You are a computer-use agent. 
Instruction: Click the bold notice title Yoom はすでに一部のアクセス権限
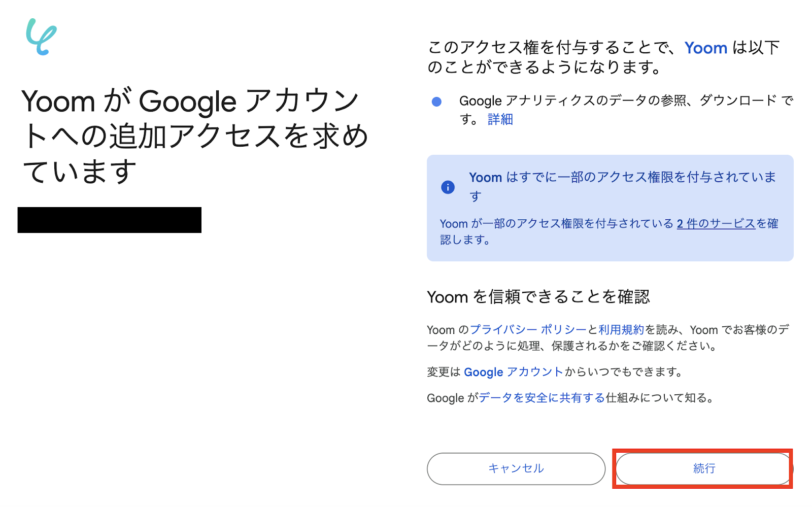(622, 177)
